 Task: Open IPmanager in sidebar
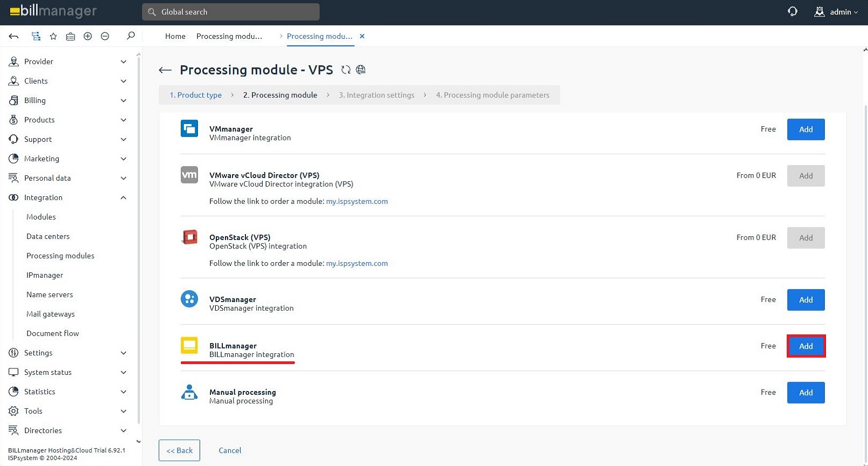45,275
